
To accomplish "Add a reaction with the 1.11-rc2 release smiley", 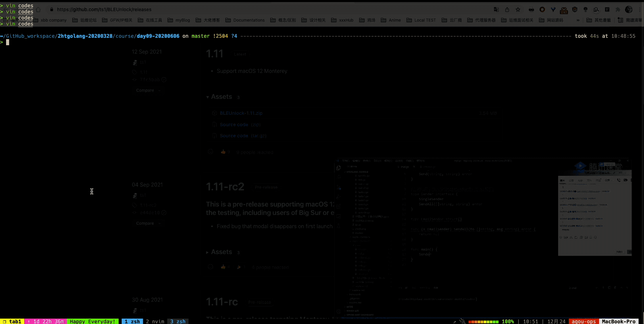I will (210, 267).
